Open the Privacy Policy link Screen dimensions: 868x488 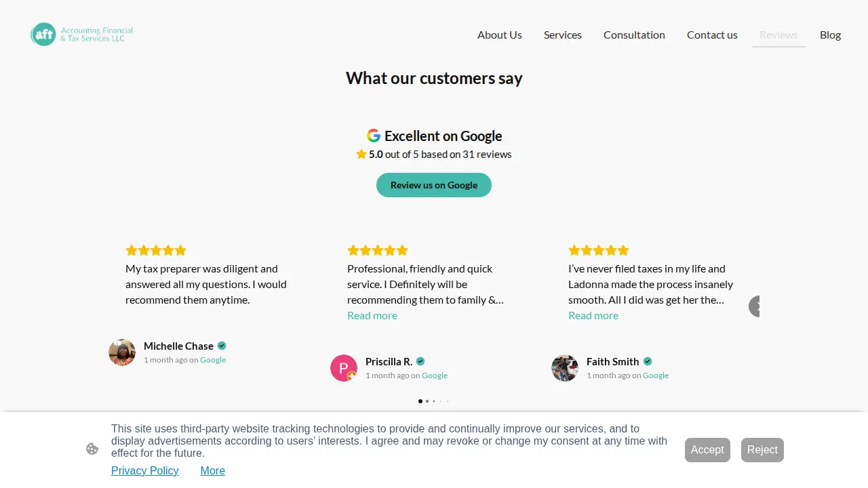[x=145, y=470]
